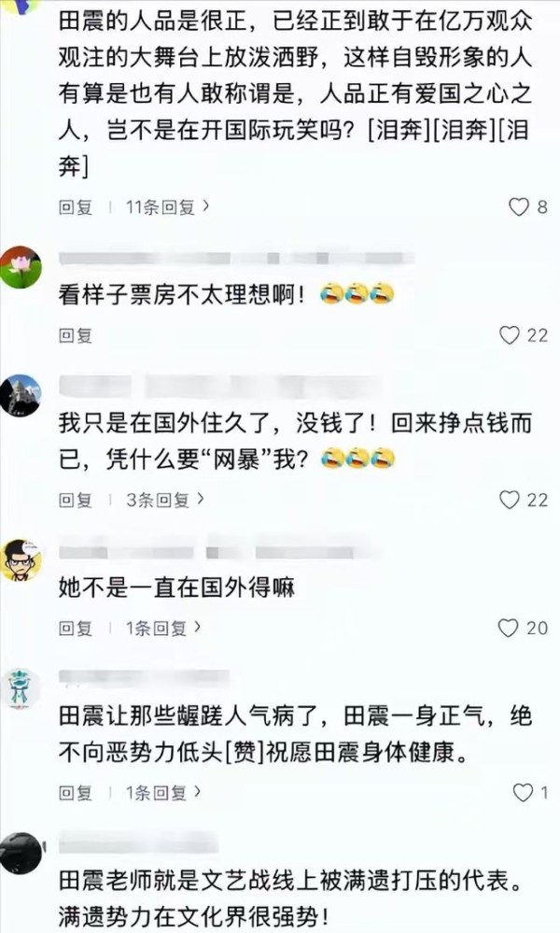The height and width of the screenshot is (933, 560).
Task: Reply to the 国外住久了 comment
Action: [76, 500]
